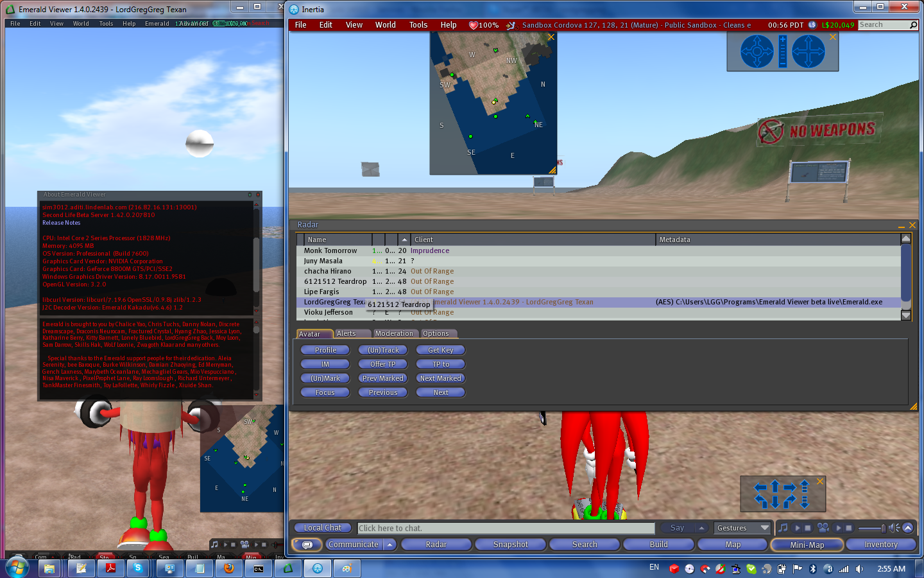Click the chat input field
Viewport: 924px width, 578px height.
(x=506, y=528)
